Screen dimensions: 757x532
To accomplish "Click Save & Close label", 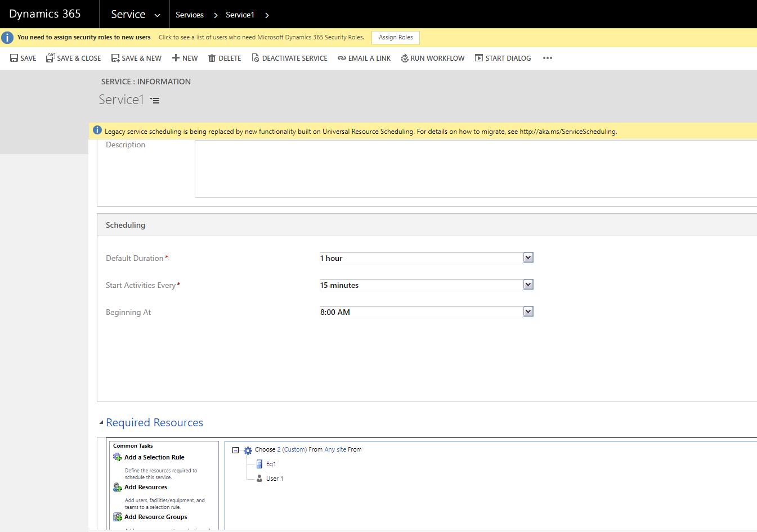I will (x=79, y=58).
